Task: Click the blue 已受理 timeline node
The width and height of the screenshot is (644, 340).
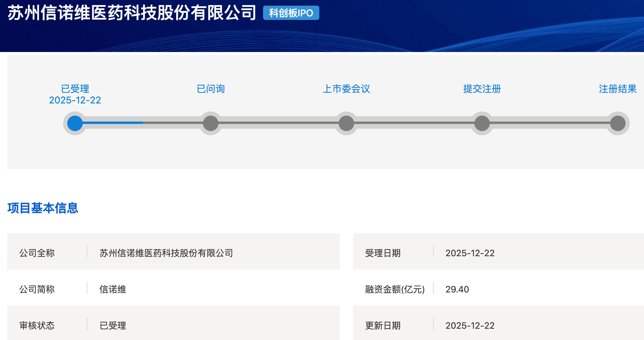Action: click(x=75, y=123)
